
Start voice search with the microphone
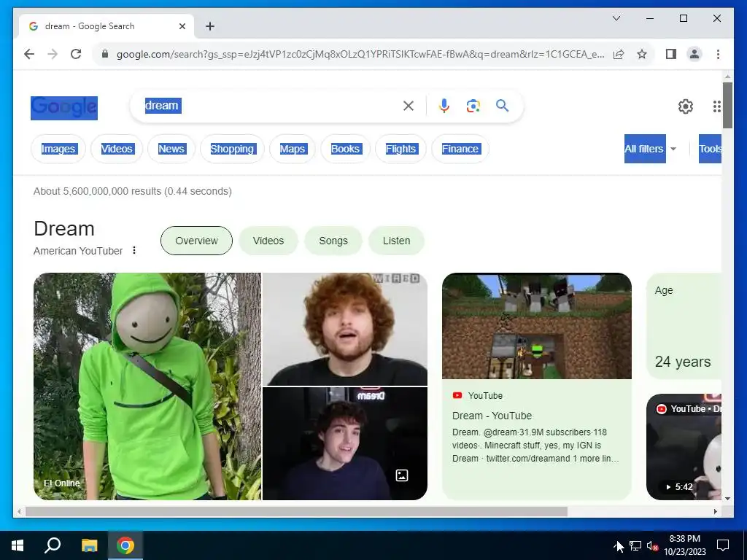pos(444,106)
